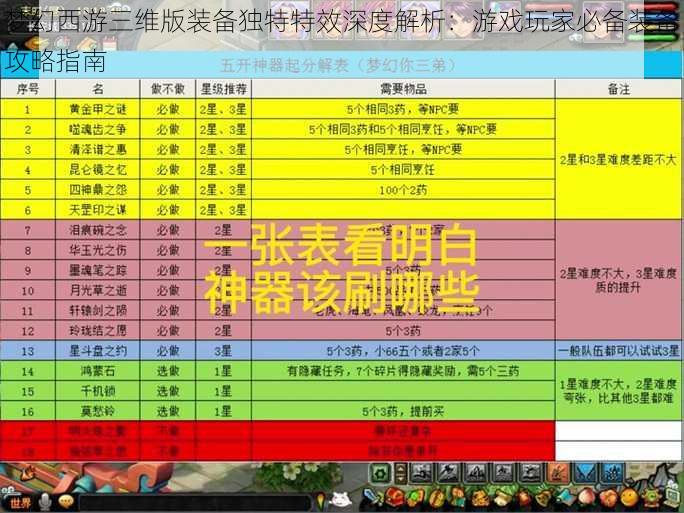This screenshot has height=513, width=684.
Task: Click the item cell 5个3药，提前买
Action: point(403,411)
